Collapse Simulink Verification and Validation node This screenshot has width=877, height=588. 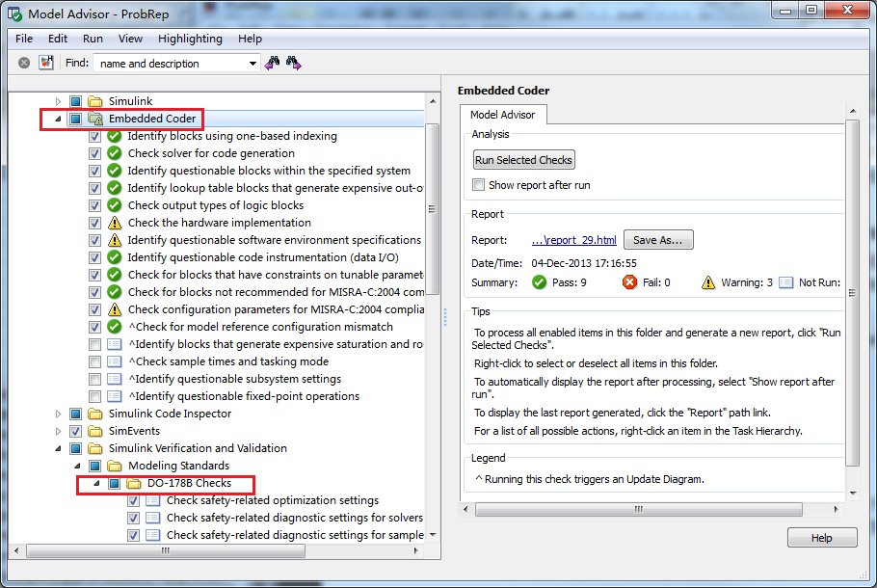(x=58, y=448)
